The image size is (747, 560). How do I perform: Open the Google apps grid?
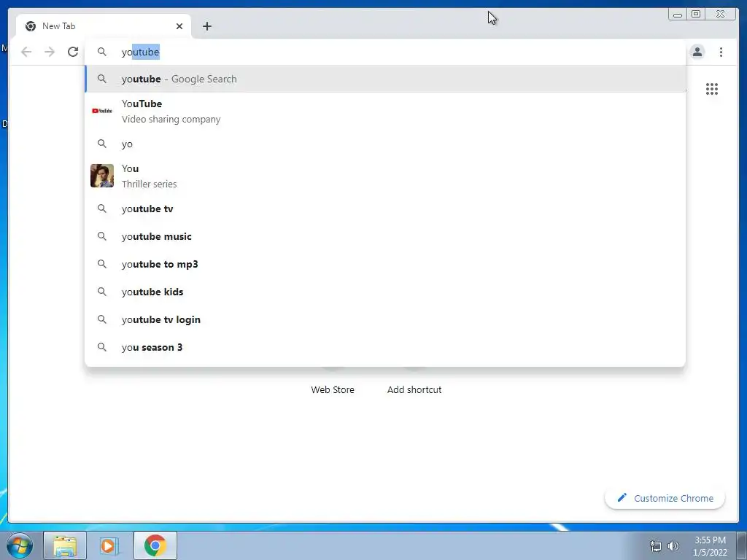click(x=712, y=89)
